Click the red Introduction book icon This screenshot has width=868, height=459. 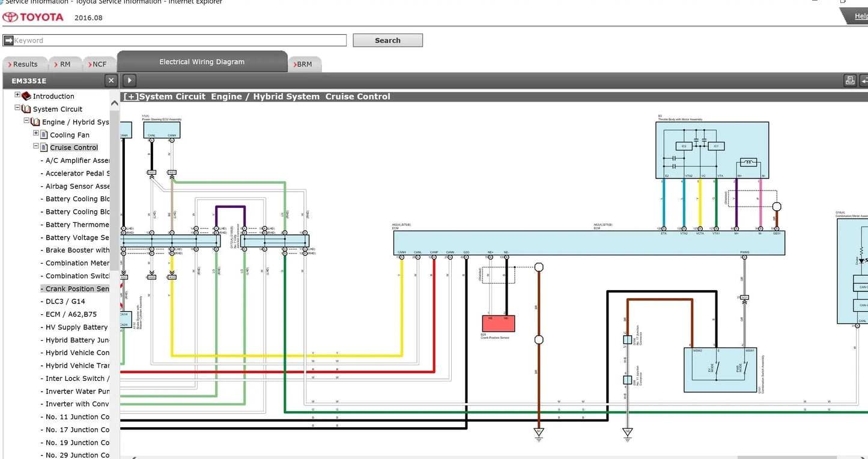coord(26,96)
